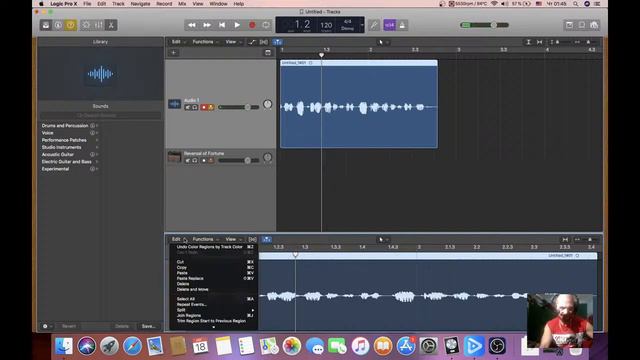Toggle the purple Count-in button
Image resolution: width=640 pixels, height=360 pixels.
pos(390,25)
